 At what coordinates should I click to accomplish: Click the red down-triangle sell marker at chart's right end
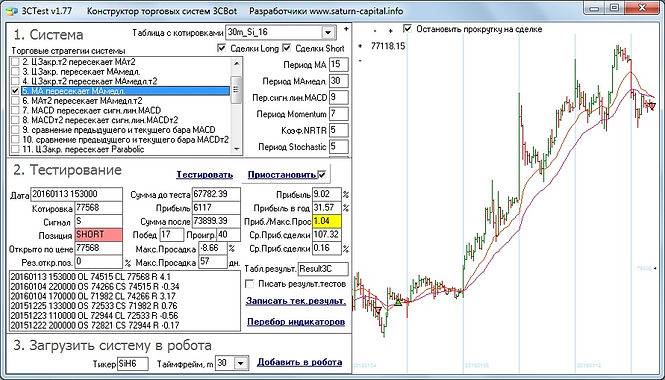tap(652, 106)
